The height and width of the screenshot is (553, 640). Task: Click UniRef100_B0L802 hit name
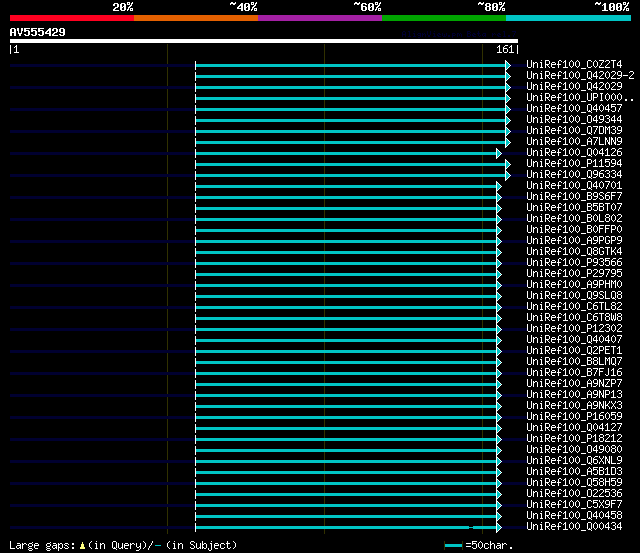point(574,219)
